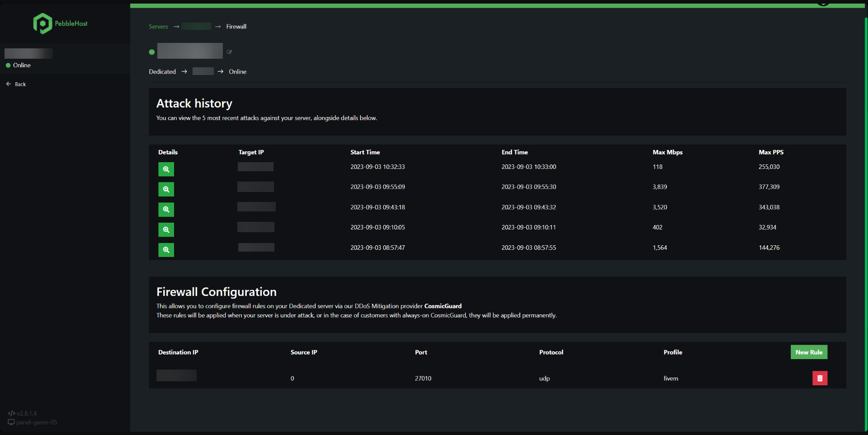Screen dimensions: 868x435
Task: Click Max PPS value 255,030
Action: [x=769, y=167]
